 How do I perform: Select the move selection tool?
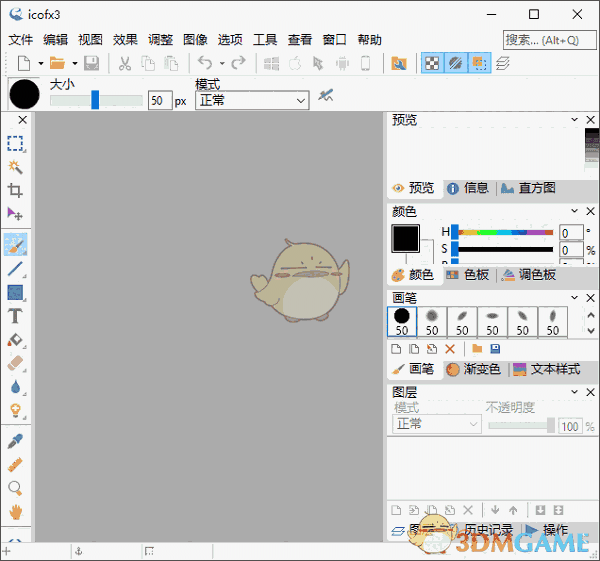[x=15, y=214]
